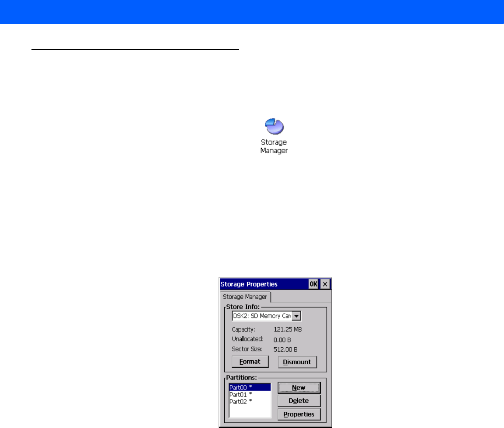Open partition Properties button

tap(299, 414)
